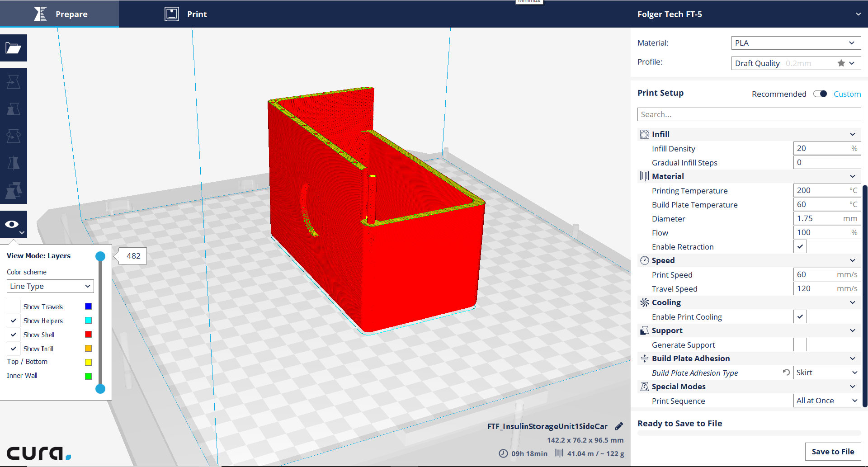Uncheck Show Helpers

click(x=14, y=321)
